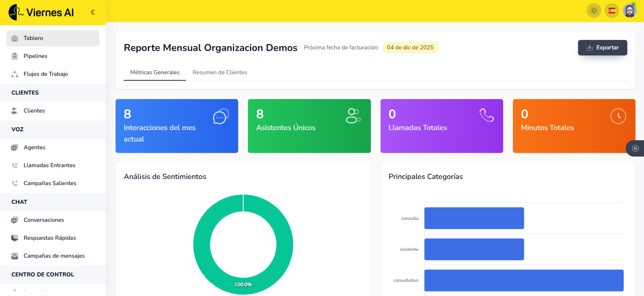Click the Exportar button
The image size is (644, 296).
[x=602, y=48]
